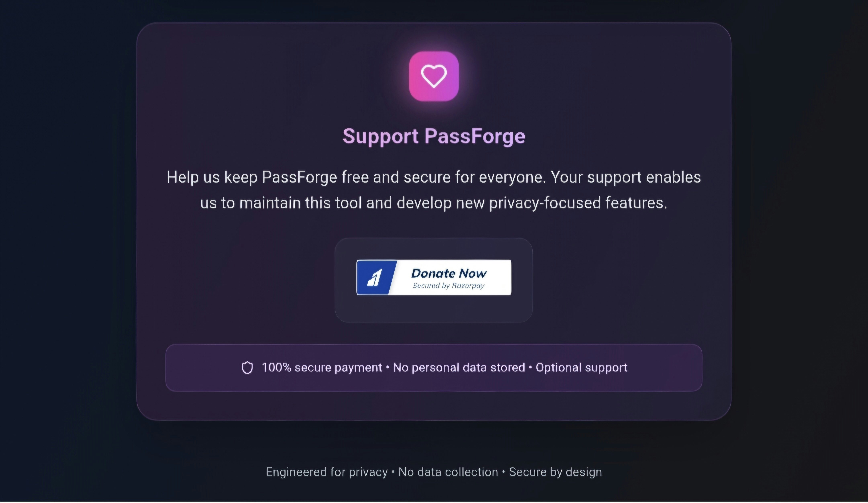Screen dimensions: 868x503
Task: Click the "Your support enables" sentence
Action: [x=626, y=177]
